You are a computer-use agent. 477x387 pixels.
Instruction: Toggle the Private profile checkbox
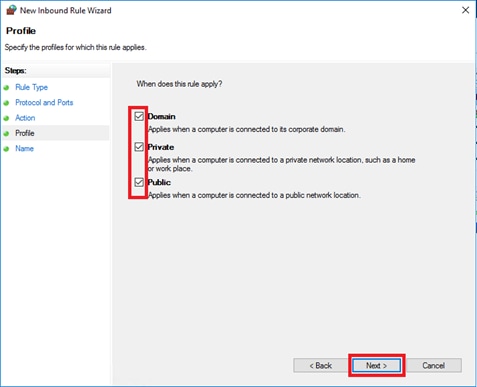(139, 147)
